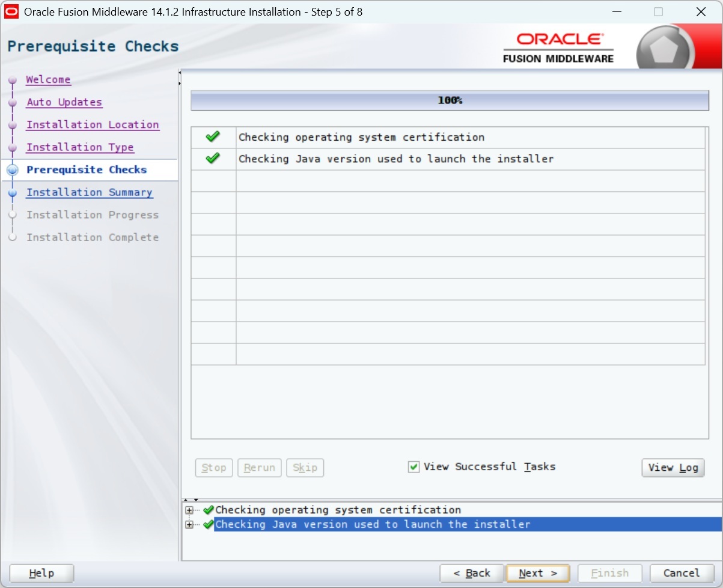The height and width of the screenshot is (588, 723).
Task: Cancel the installation
Action: point(682,573)
